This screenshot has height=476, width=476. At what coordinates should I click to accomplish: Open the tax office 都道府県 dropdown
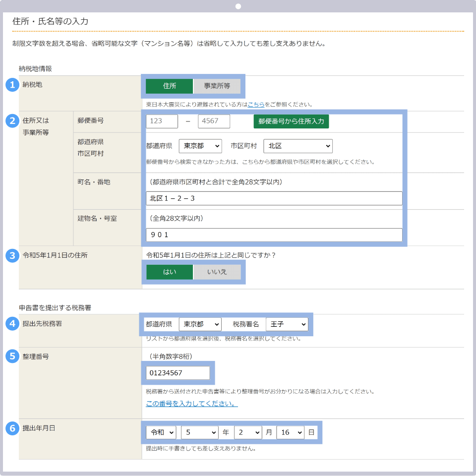[200, 324]
